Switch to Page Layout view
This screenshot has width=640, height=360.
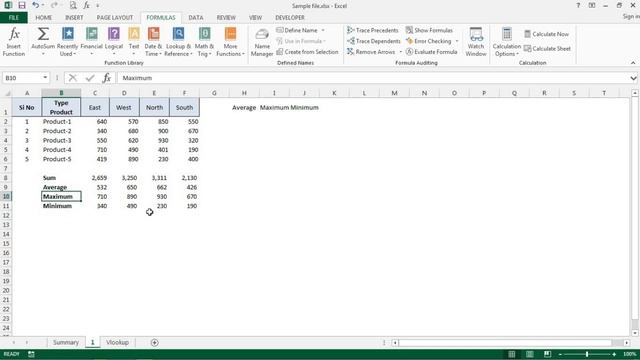click(529, 354)
